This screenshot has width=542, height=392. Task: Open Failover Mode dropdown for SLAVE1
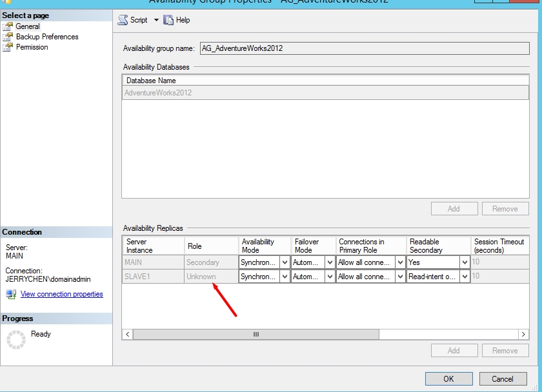[x=330, y=277]
